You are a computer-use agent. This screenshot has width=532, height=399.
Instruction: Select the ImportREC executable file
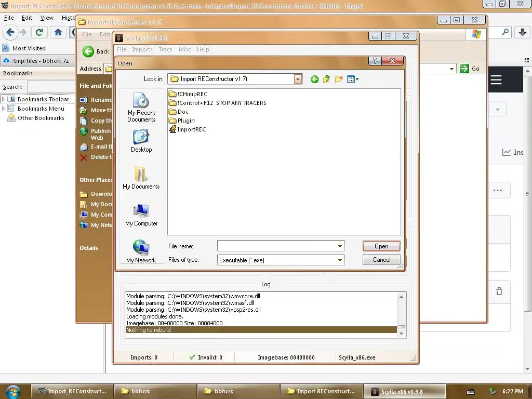pos(187,129)
